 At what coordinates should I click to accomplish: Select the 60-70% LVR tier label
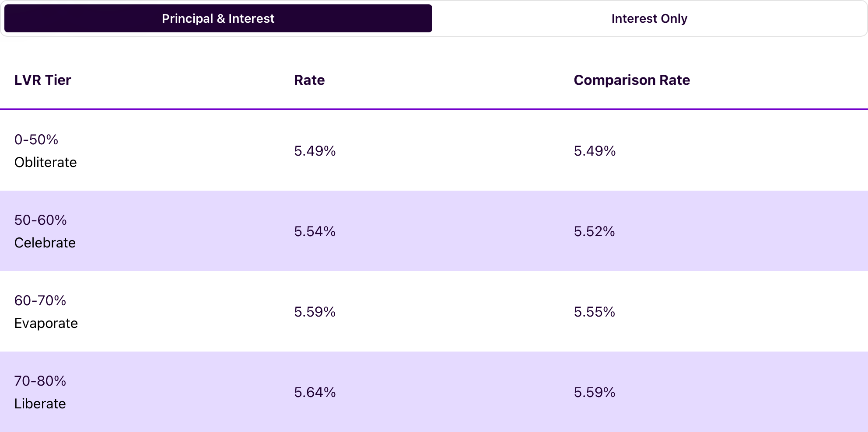click(x=40, y=300)
